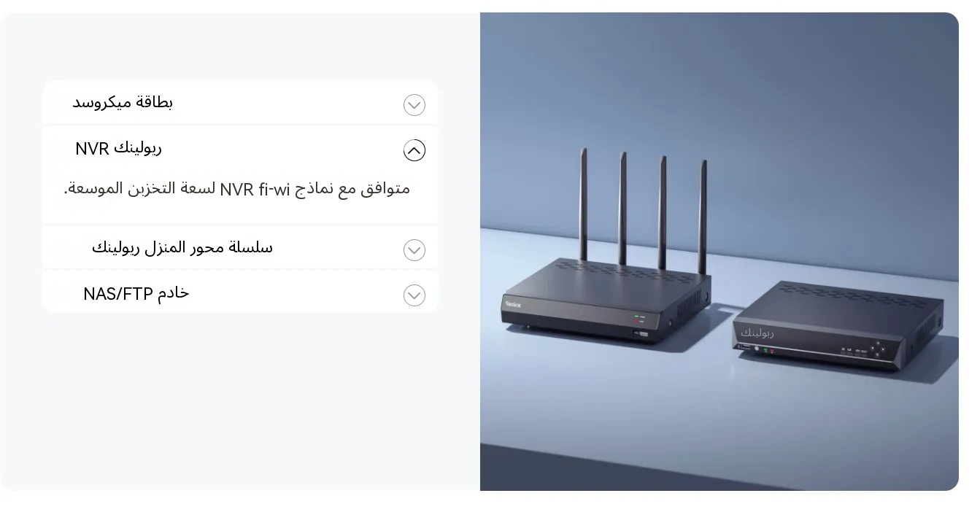This screenshot has width=980, height=512.
Task: Click the leftmost antenna of the NVR
Action: (584, 204)
